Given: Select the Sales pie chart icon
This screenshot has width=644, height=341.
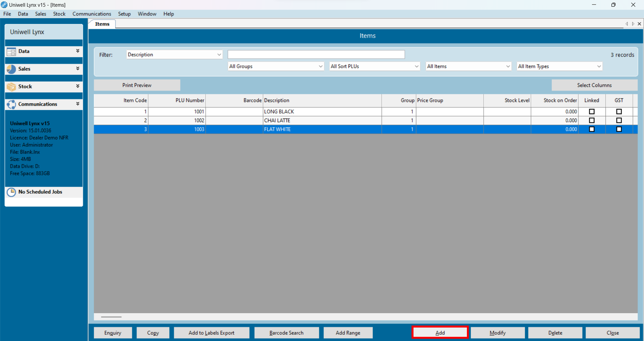Looking at the screenshot, I should pos(11,69).
